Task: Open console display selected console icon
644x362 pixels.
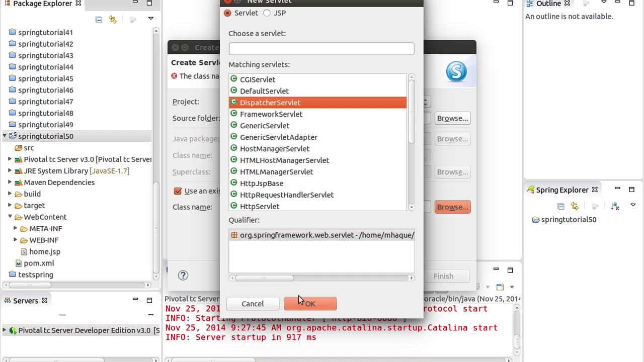Action: [x=500, y=287]
